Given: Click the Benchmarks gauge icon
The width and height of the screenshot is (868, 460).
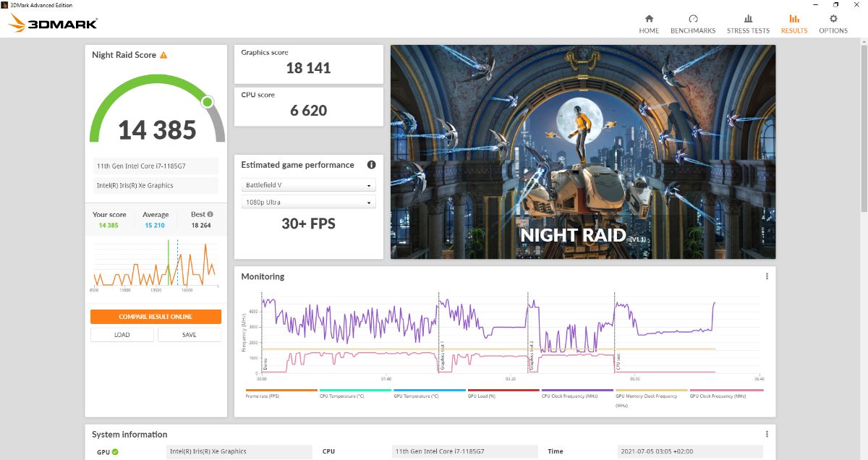Looking at the screenshot, I should point(693,19).
